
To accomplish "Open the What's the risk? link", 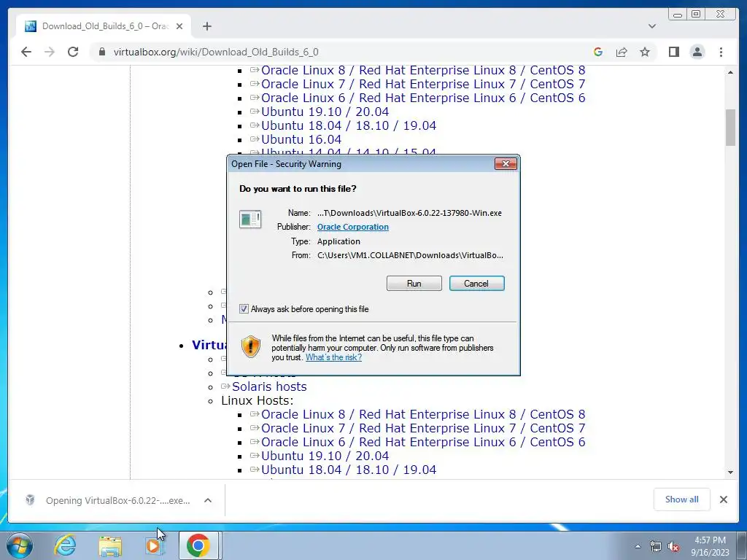I will pos(333,357).
